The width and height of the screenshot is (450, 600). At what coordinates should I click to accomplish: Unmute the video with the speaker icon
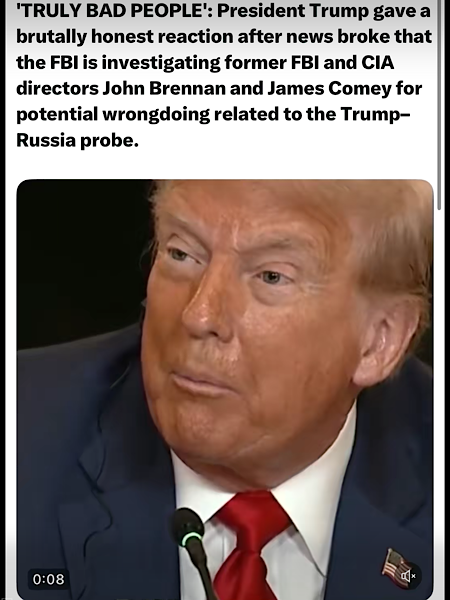coord(408,575)
